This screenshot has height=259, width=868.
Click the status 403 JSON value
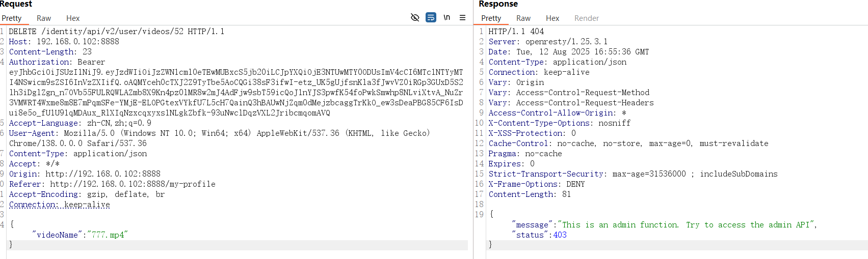560,235
